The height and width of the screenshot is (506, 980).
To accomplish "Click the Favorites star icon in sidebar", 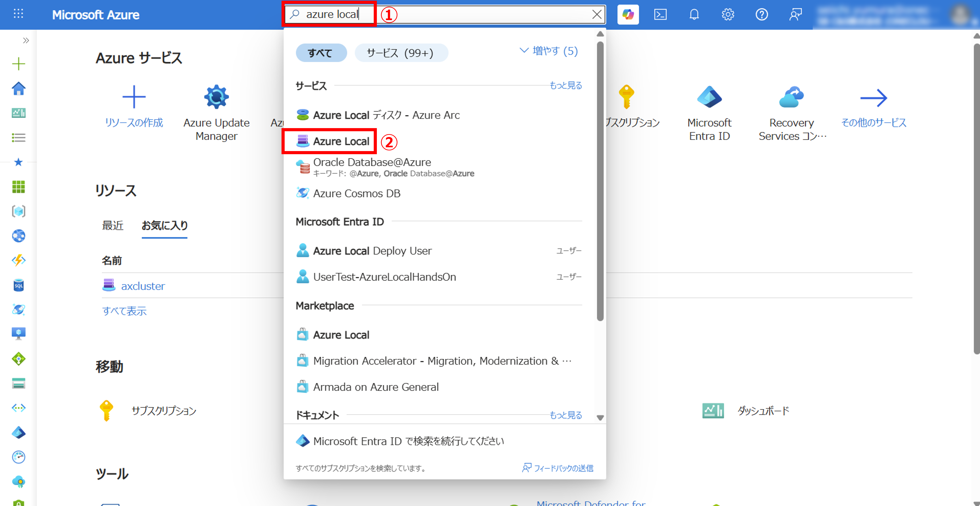I will click(x=18, y=162).
